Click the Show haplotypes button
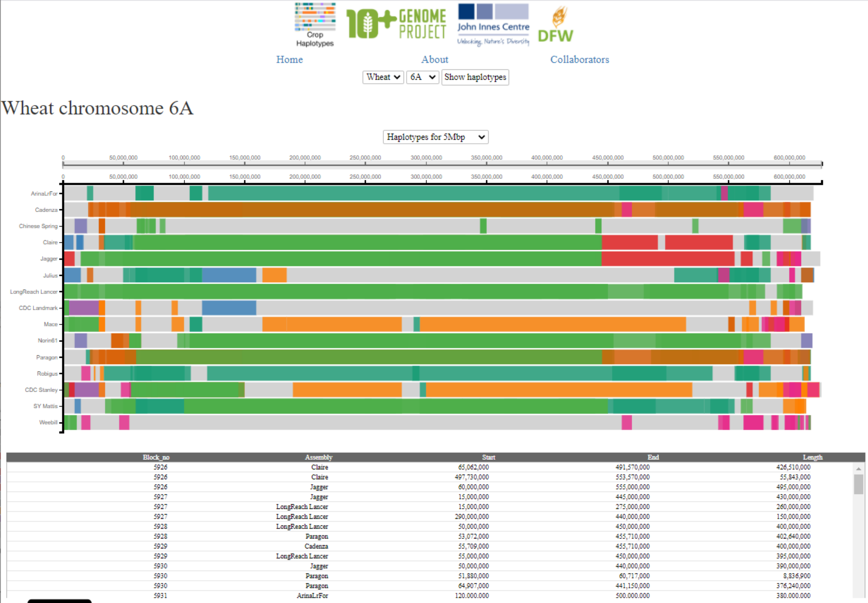 (x=475, y=77)
